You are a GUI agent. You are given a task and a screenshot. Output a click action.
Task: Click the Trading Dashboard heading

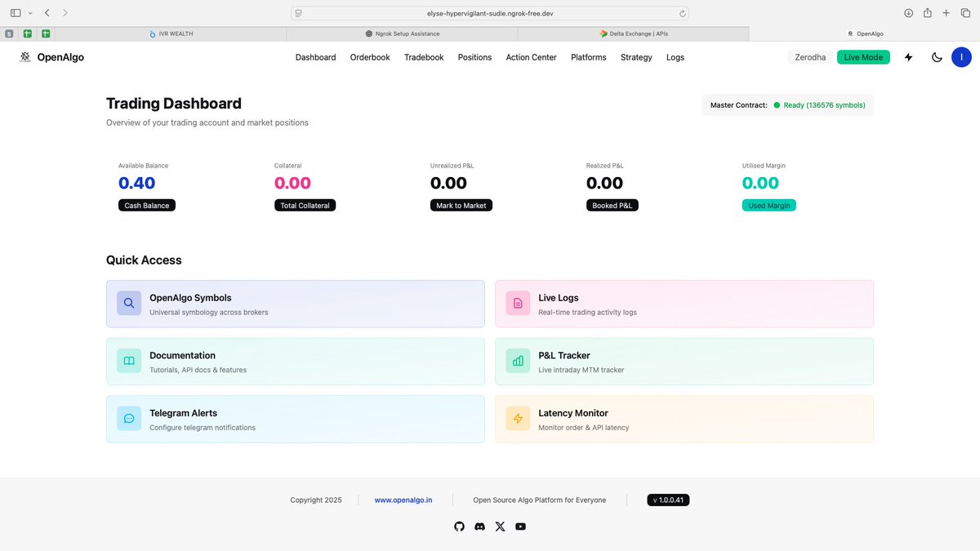click(174, 104)
